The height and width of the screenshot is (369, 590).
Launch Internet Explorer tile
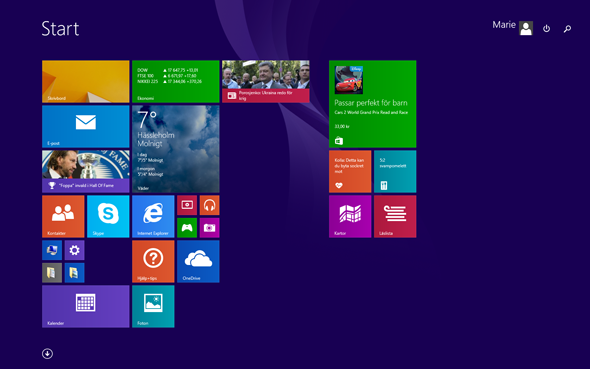pyautogui.click(x=153, y=216)
